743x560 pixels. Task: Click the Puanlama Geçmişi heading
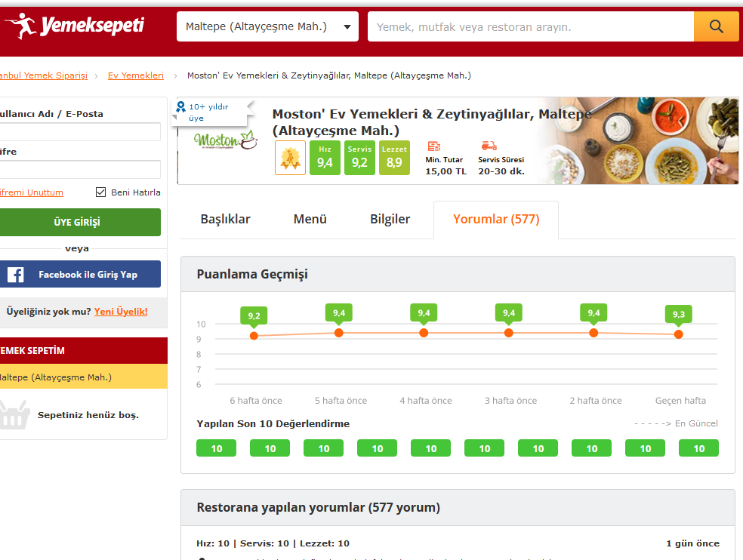click(252, 274)
